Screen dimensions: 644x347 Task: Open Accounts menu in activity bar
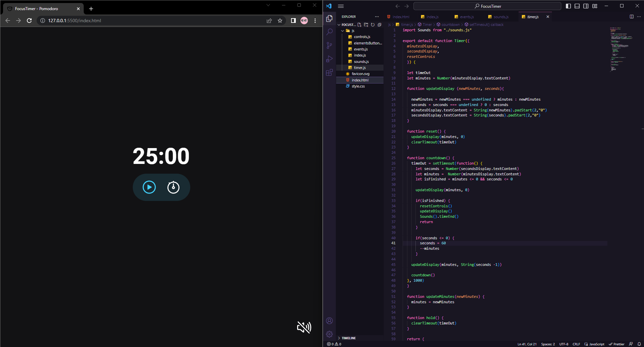pyautogui.click(x=329, y=321)
